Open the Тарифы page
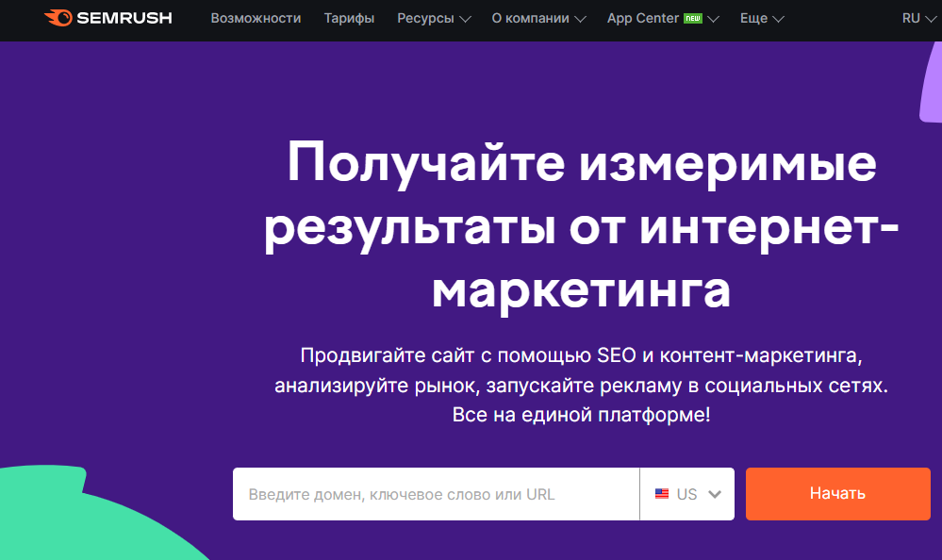The height and width of the screenshot is (560, 942). [x=349, y=19]
